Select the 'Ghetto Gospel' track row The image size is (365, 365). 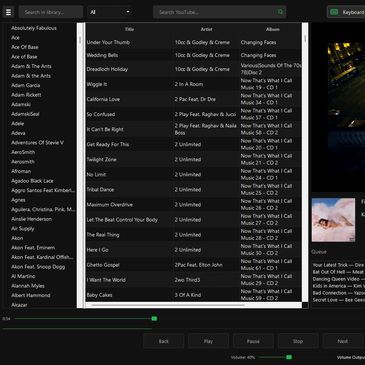tap(194, 265)
